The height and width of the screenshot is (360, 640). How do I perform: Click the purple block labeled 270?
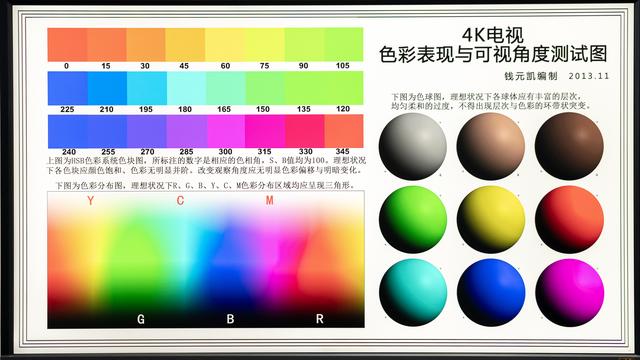[x=147, y=131]
